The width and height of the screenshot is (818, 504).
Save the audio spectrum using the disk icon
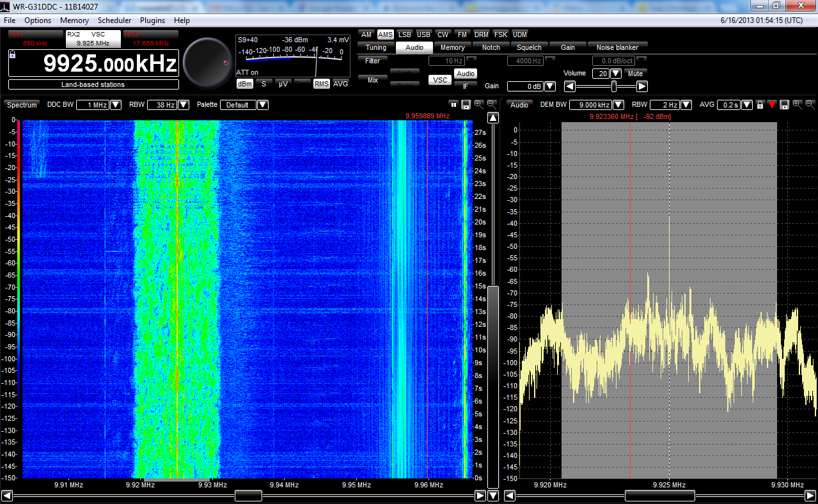pyautogui.click(x=785, y=104)
